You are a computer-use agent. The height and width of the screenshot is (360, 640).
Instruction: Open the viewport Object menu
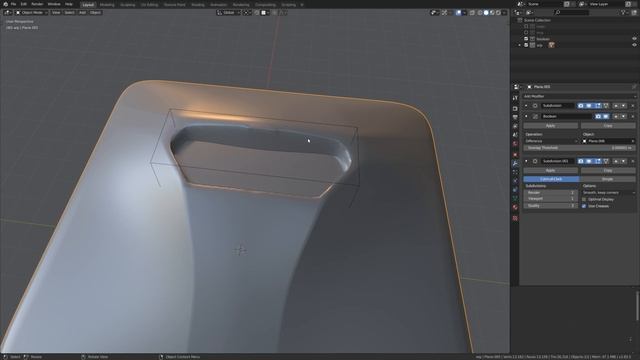(96, 13)
